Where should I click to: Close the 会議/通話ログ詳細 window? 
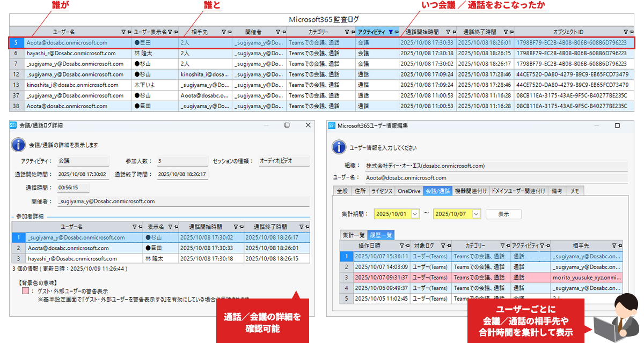[308, 125]
